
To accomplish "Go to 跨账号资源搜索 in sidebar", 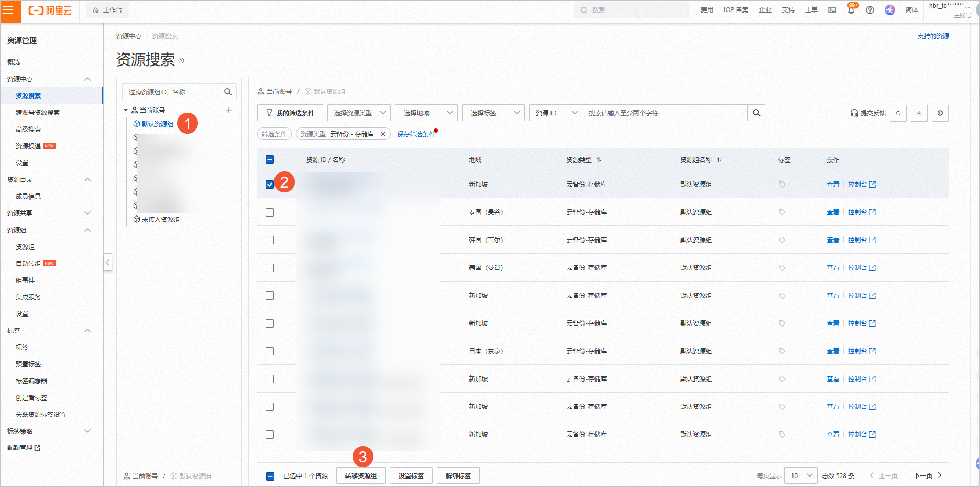I will pyautogui.click(x=38, y=113).
